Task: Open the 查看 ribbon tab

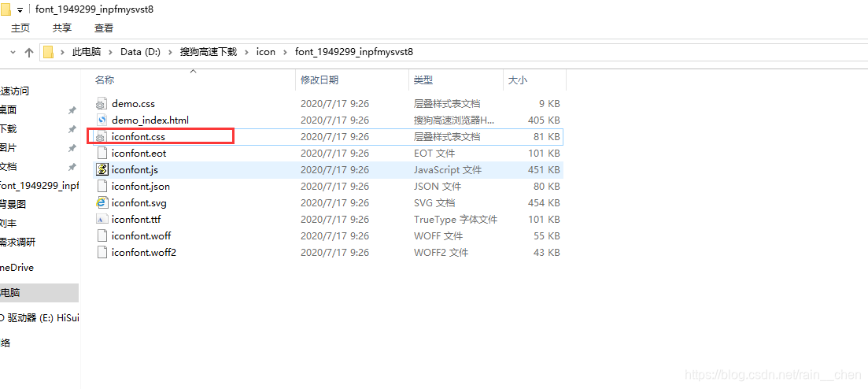Action: click(x=104, y=28)
